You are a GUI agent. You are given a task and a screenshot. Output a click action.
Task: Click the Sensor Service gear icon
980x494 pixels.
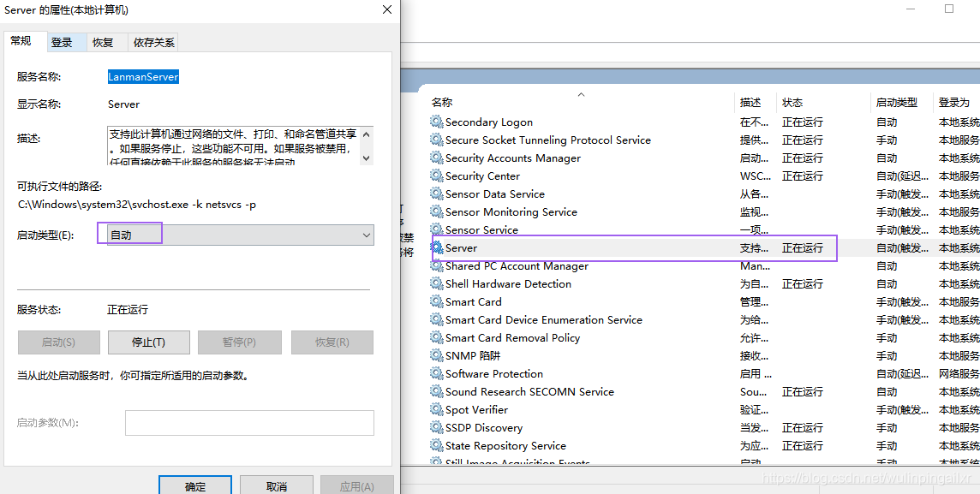pyautogui.click(x=436, y=229)
